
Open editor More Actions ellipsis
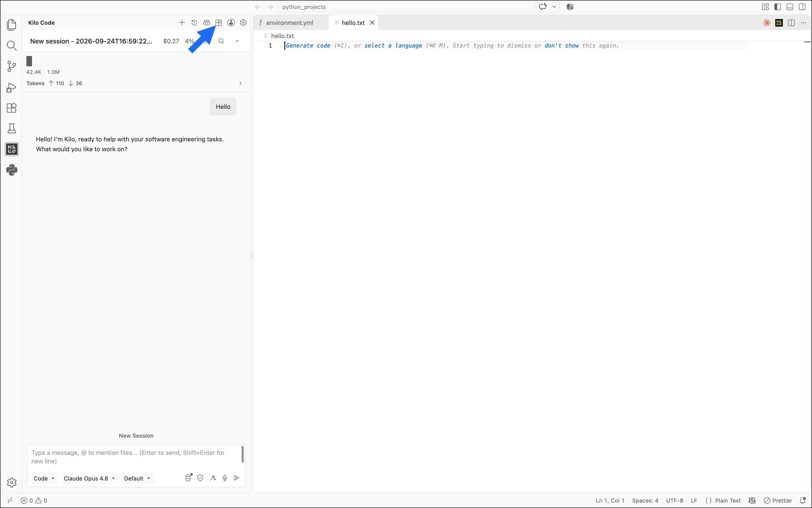point(803,23)
